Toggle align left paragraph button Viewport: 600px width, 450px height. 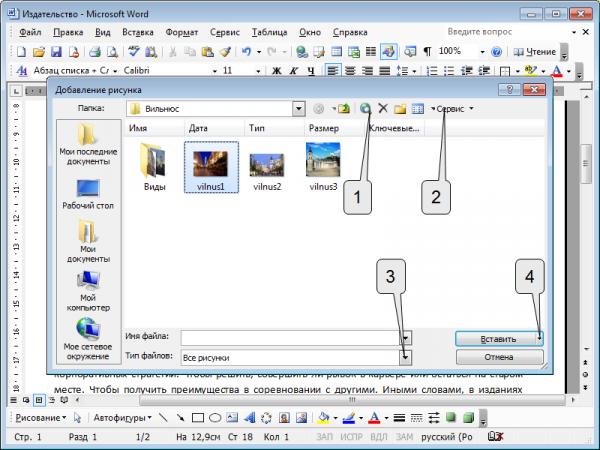(333, 71)
